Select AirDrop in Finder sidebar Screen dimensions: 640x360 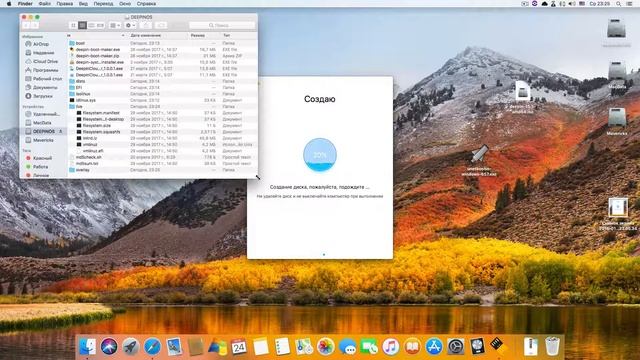coord(37,44)
